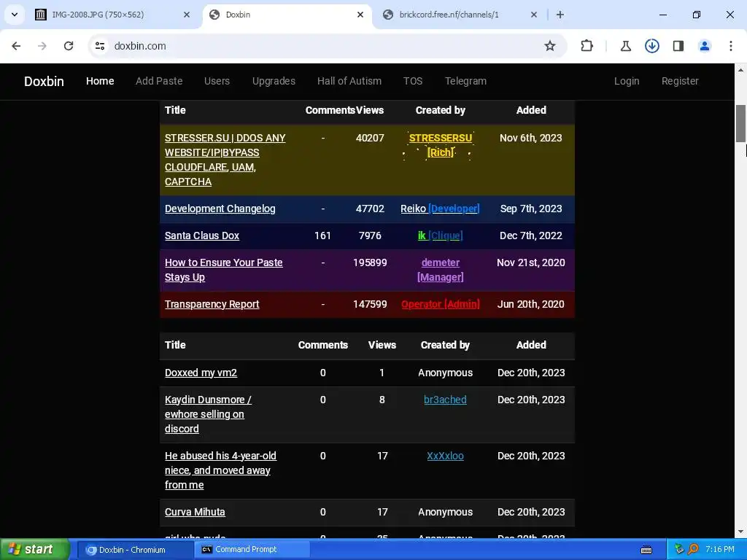Bookmark this page with the star icon
747x560 pixels.
coord(550,46)
